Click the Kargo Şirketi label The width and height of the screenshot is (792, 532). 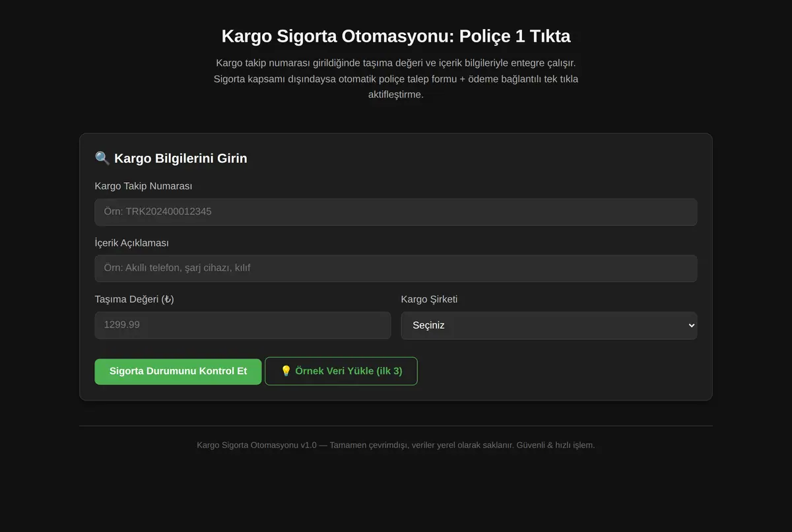(x=430, y=300)
